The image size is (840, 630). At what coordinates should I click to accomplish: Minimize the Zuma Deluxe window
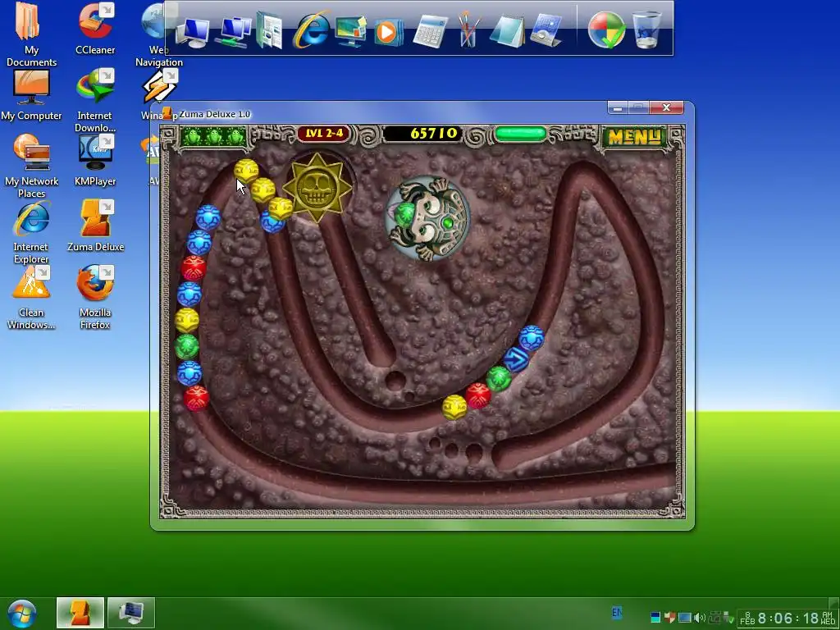click(617, 107)
